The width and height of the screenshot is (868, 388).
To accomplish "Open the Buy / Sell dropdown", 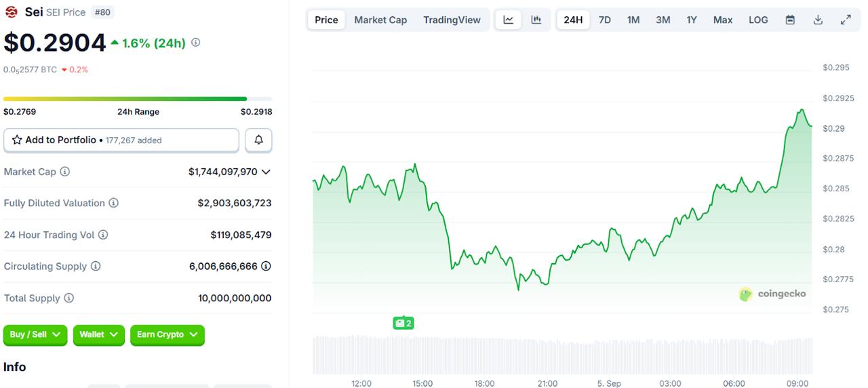I will click(x=35, y=334).
